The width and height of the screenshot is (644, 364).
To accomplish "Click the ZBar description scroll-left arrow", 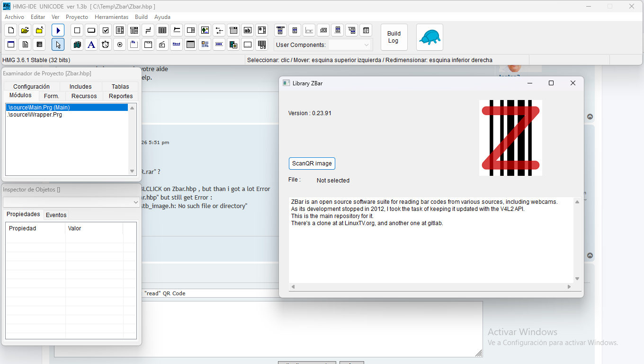I will [293, 287].
